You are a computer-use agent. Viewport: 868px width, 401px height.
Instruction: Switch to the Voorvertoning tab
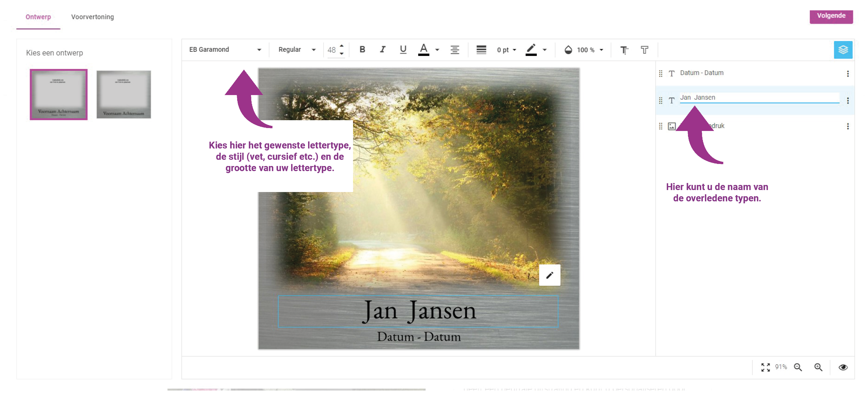pyautogui.click(x=92, y=17)
